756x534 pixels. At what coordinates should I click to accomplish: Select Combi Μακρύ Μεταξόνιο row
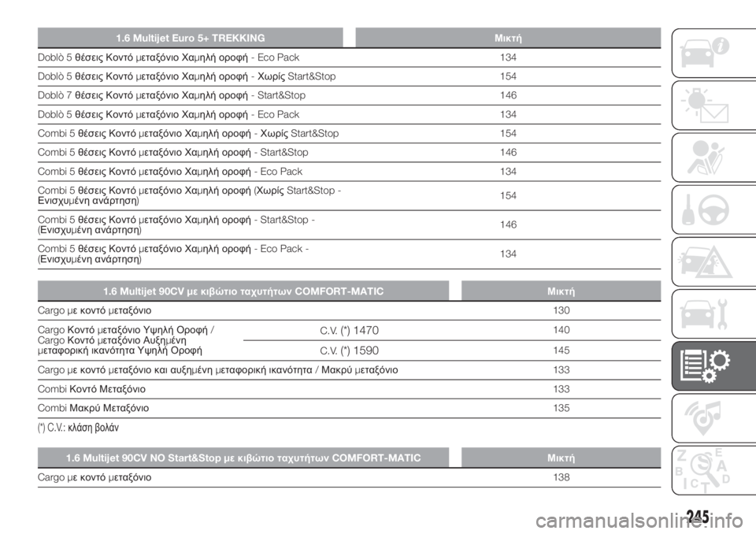tap(349, 408)
